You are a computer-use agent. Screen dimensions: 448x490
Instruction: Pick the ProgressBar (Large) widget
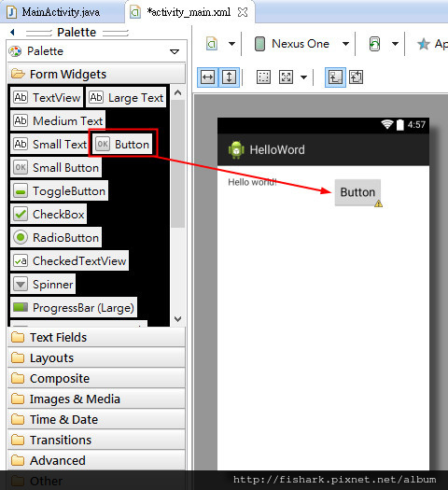pos(74,307)
